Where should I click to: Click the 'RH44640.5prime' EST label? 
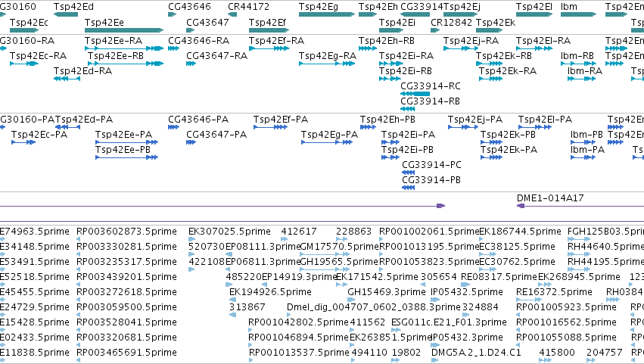[606, 247]
